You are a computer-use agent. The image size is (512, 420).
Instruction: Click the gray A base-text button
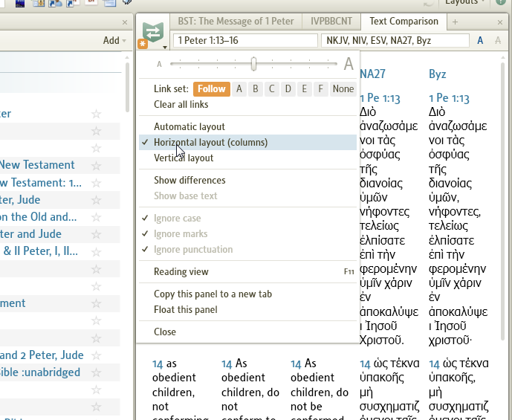click(x=498, y=40)
